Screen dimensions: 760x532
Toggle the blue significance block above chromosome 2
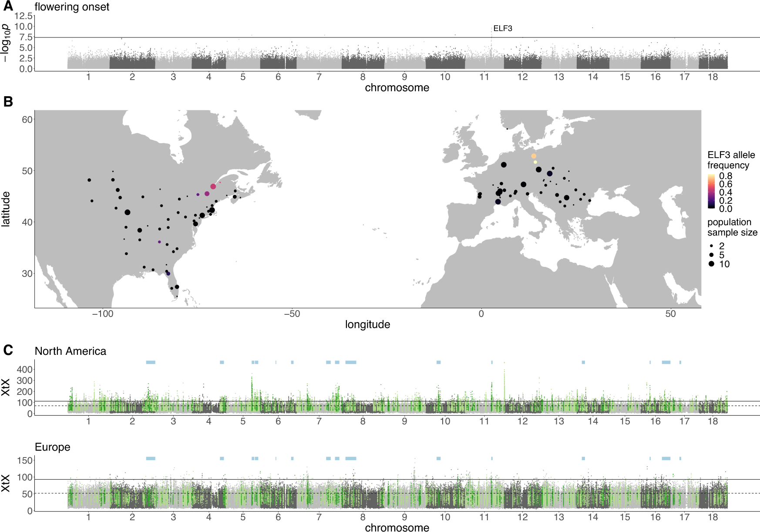pyautogui.click(x=151, y=361)
